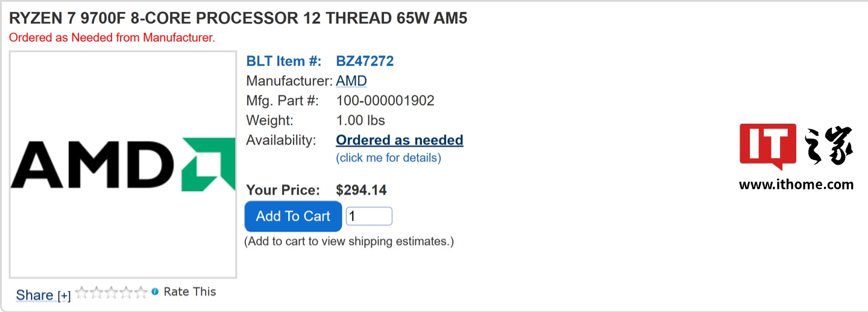Click the red IT Home logo icon
Viewport: 868px width, 312px height.
(767, 146)
